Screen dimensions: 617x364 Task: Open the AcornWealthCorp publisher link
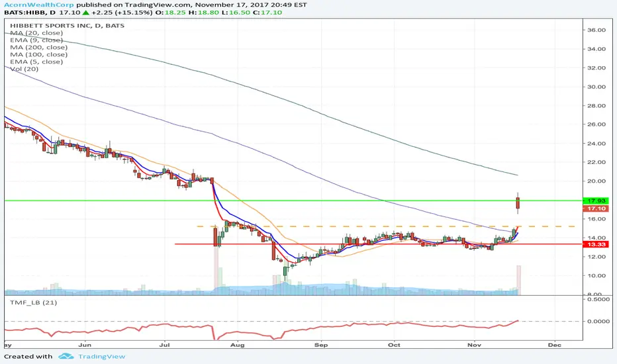click(x=39, y=5)
